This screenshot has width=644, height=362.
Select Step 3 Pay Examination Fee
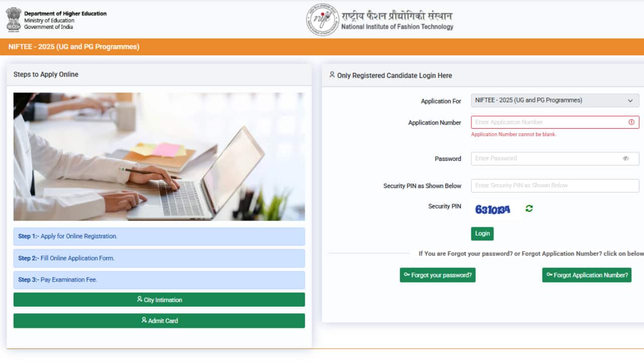pyautogui.click(x=159, y=280)
